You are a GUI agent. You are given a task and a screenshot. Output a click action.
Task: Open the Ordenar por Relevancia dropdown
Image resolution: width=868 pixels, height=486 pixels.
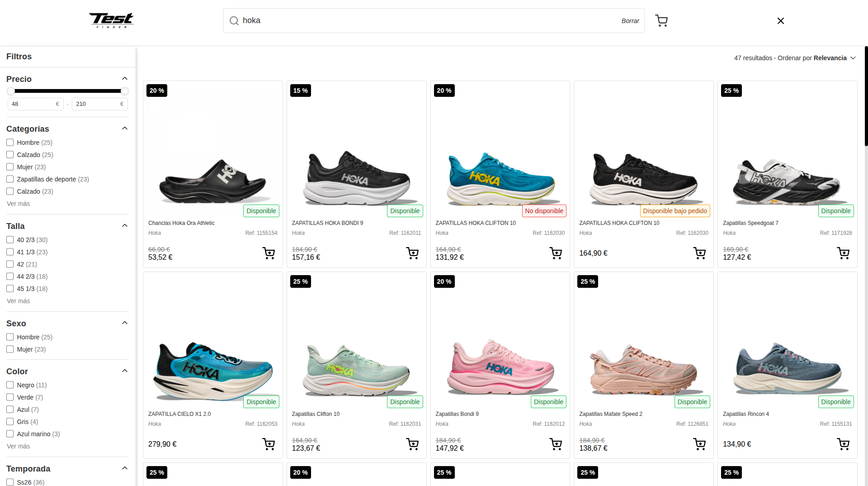[x=795, y=58]
